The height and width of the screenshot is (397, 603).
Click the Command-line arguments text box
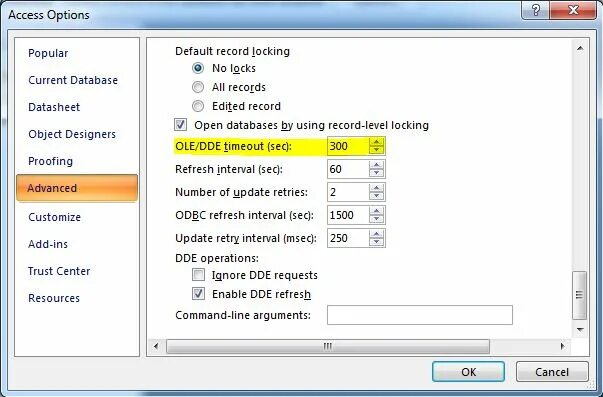click(x=420, y=315)
